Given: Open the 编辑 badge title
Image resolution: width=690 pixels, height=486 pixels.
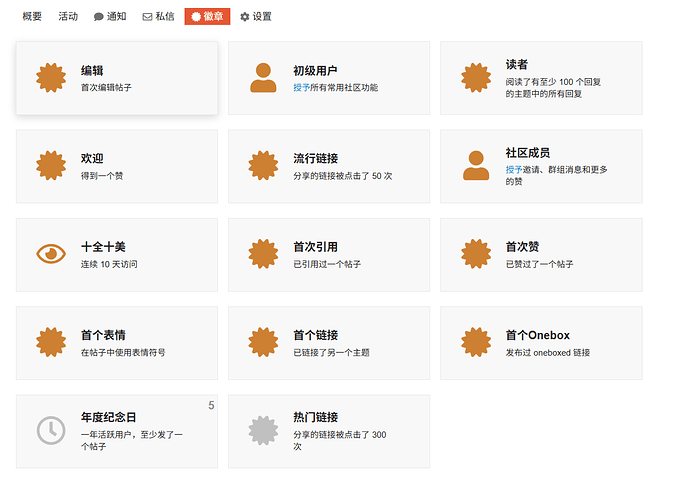Looking at the screenshot, I should tap(92, 71).
